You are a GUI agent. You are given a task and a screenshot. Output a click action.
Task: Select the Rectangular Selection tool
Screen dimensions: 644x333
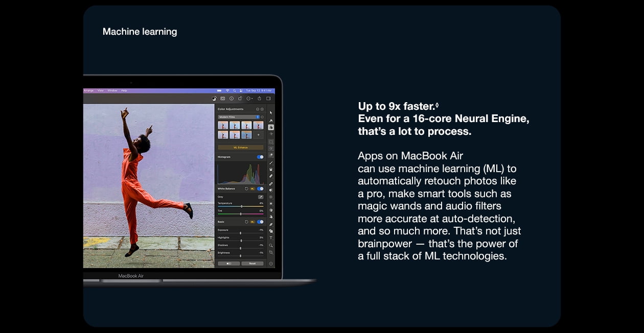[271, 142]
